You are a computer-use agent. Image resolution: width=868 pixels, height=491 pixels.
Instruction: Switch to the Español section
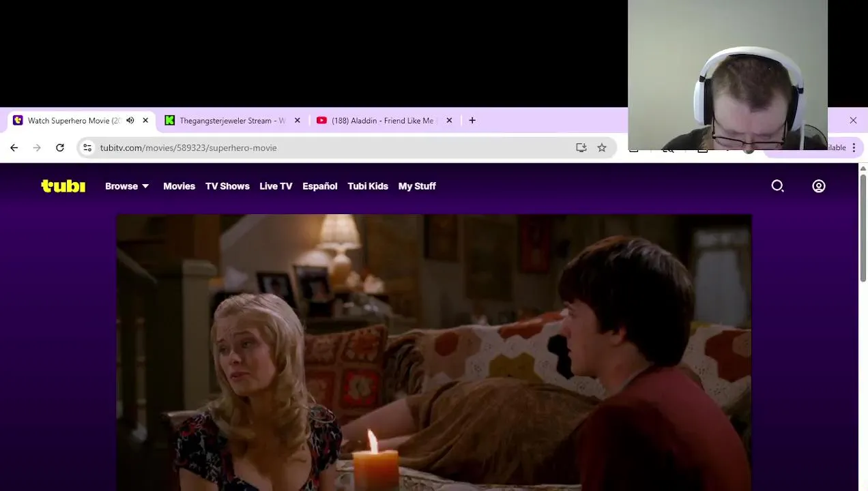(320, 186)
